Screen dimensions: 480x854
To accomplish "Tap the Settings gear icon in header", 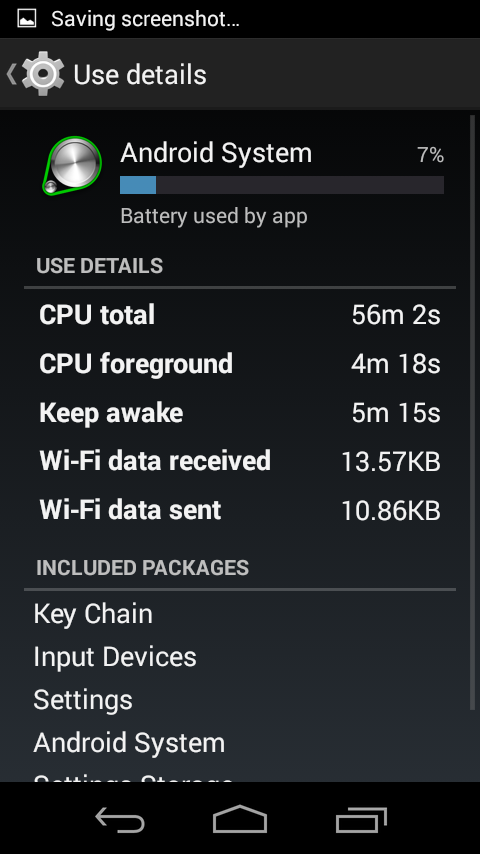I will tap(43, 74).
